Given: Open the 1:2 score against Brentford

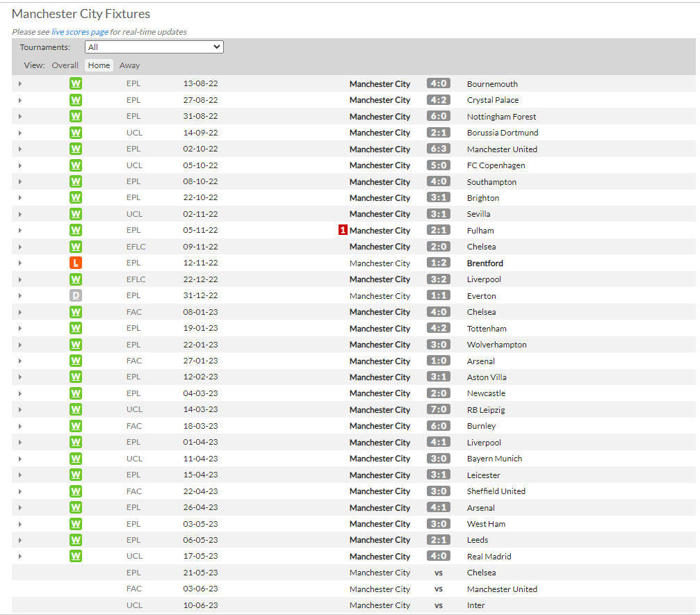Looking at the screenshot, I should click(x=439, y=263).
